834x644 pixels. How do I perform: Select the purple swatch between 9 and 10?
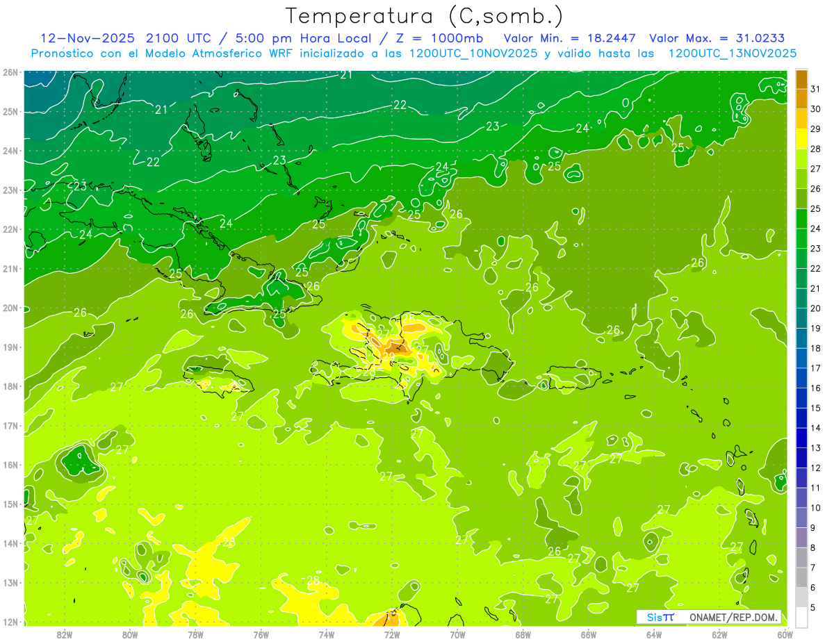click(x=801, y=518)
